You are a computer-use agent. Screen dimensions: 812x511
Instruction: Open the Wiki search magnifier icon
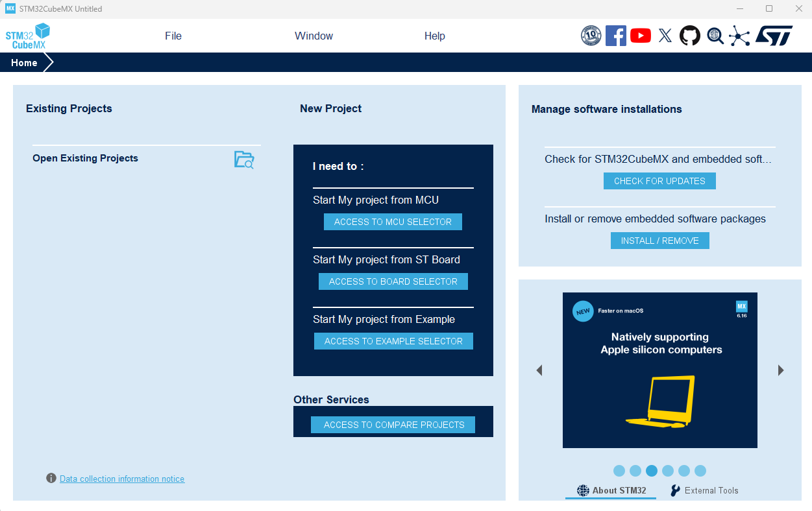715,36
